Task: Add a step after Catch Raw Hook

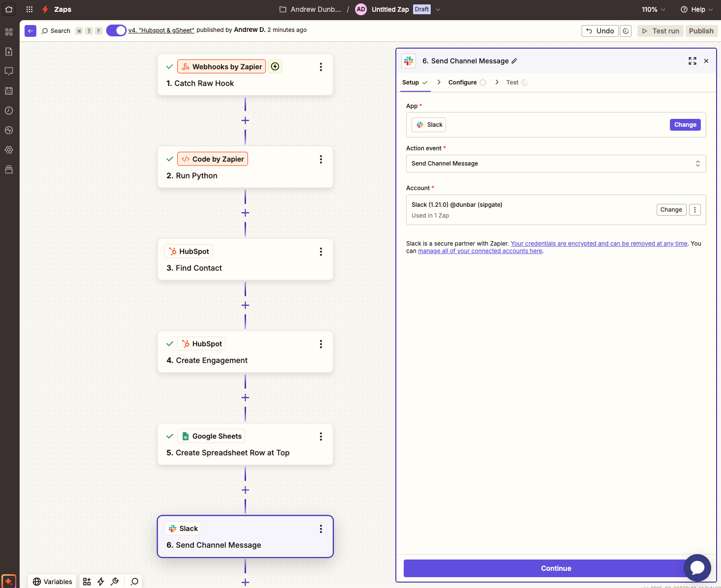Action: click(245, 120)
